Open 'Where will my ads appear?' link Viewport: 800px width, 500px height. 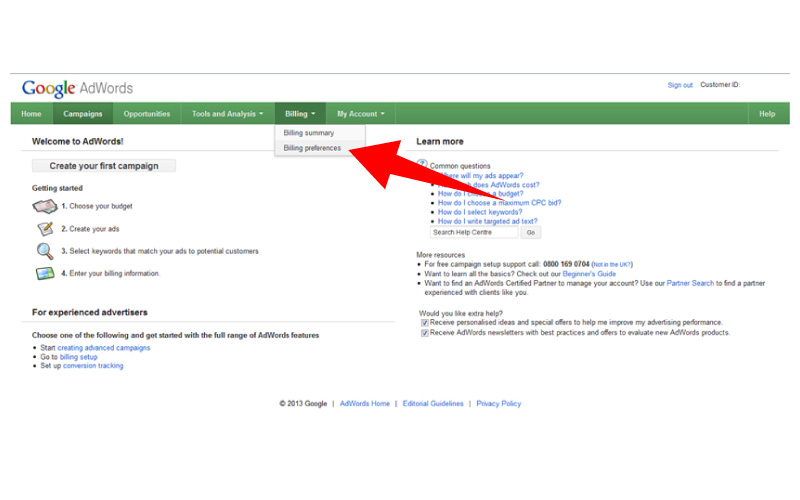pos(481,176)
